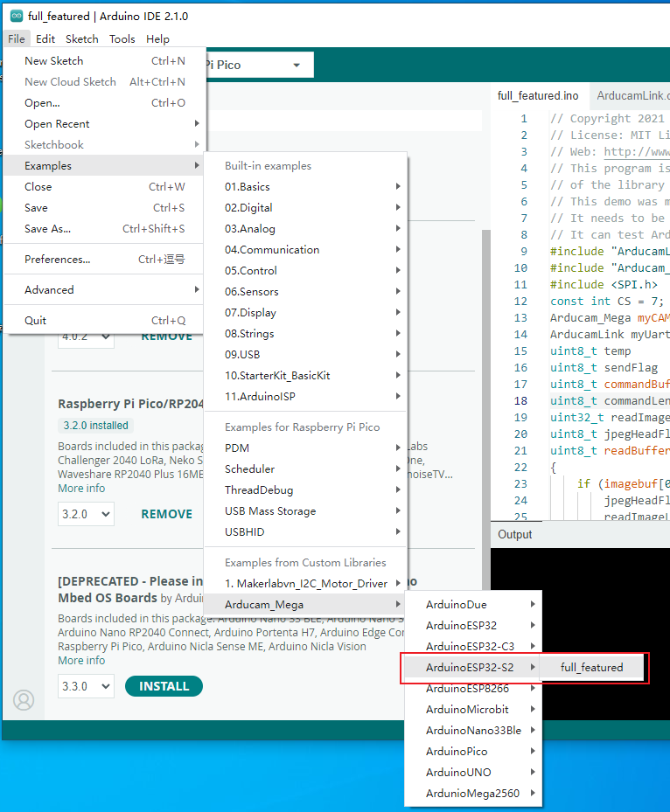Click the user profile icon
Image resolution: width=670 pixels, height=812 pixels.
[24, 700]
